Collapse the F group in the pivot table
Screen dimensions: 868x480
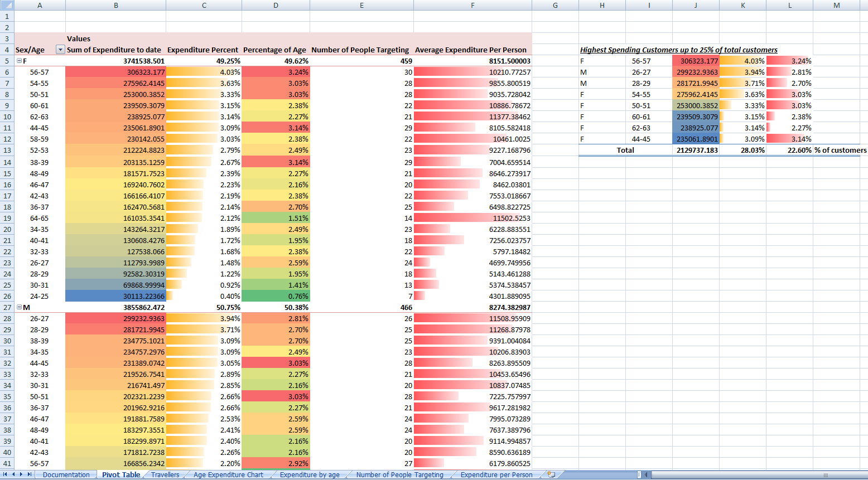coord(19,61)
